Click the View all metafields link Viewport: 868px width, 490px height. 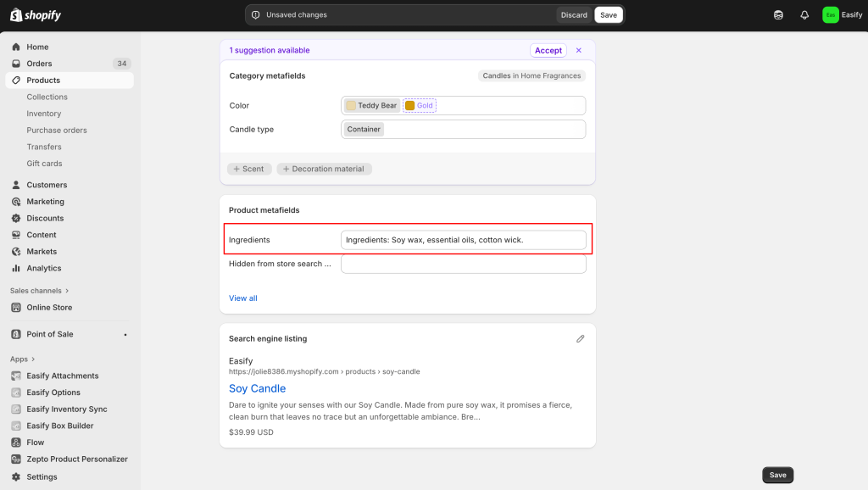[x=242, y=298]
